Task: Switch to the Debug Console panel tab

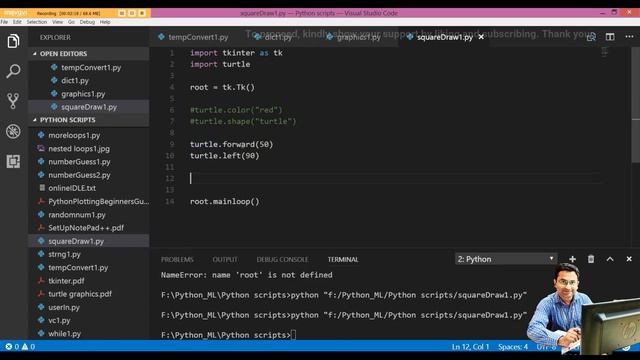Action: [x=282, y=260]
